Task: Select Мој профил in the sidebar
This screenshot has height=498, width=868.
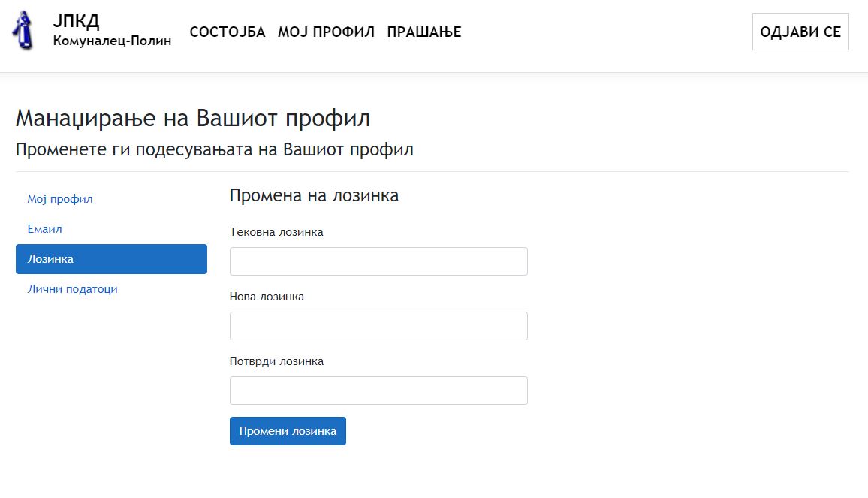Action: pyautogui.click(x=60, y=199)
